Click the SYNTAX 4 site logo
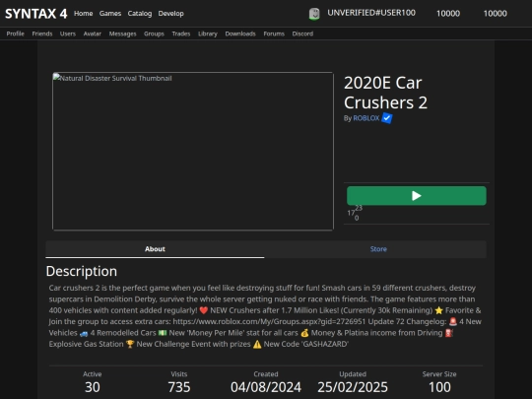Viewport: 532px width, 399px height. click(x=36, y=14)
